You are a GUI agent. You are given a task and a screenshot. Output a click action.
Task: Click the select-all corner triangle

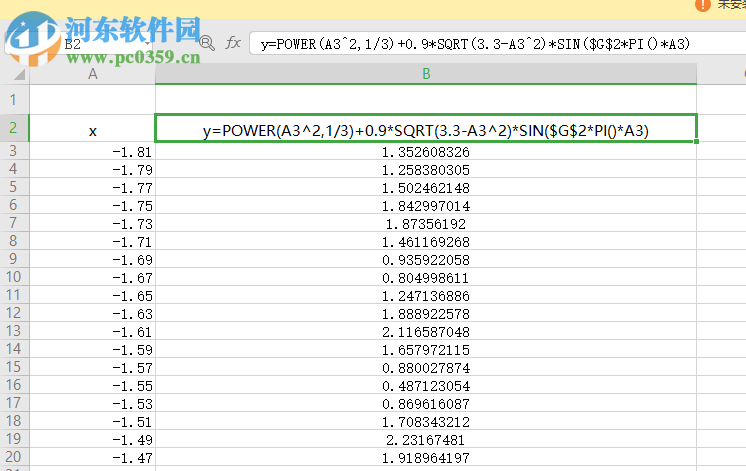click(x=19, y=74)
